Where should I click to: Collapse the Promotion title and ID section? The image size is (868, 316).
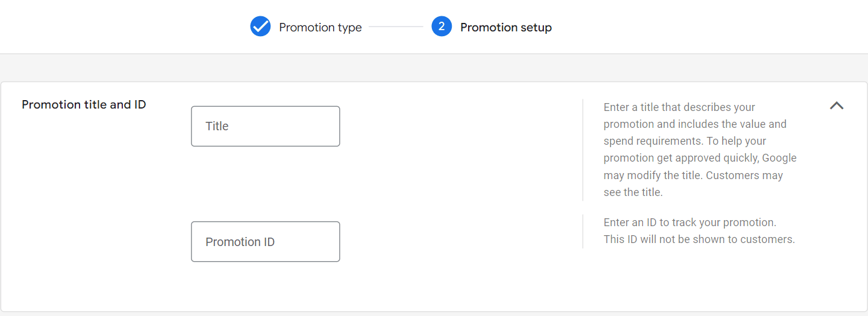coord(837,106)
